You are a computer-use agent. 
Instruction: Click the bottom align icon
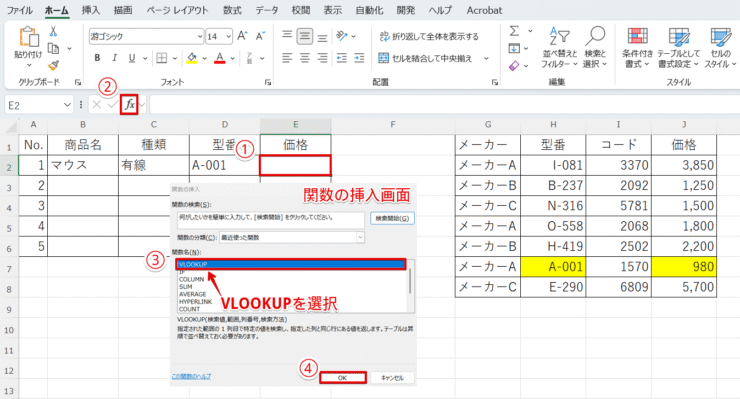(x=322, y=37)
